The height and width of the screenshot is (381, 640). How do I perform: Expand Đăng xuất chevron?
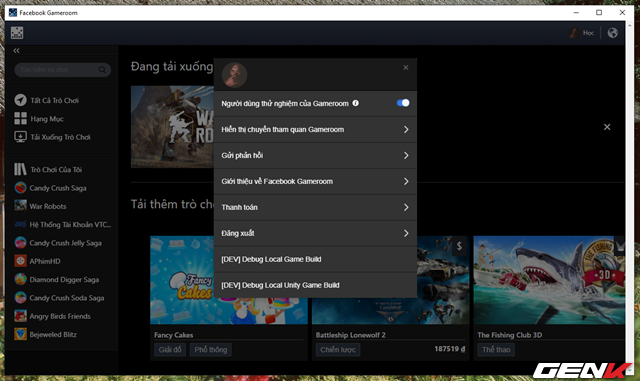406,233
